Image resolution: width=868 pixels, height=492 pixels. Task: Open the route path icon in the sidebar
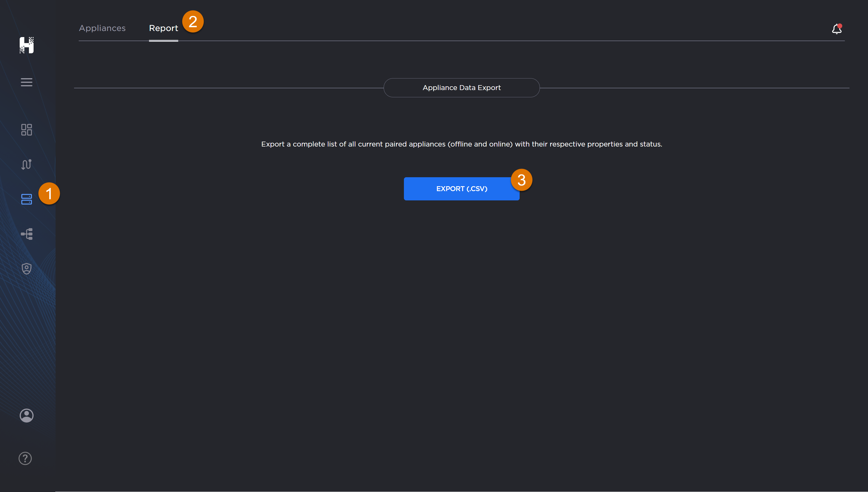click(x=26, y=164)
